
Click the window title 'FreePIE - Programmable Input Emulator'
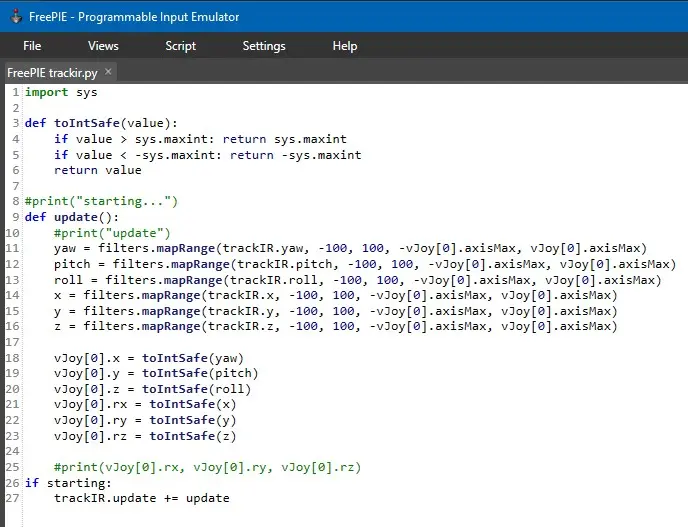coord(134,17)
